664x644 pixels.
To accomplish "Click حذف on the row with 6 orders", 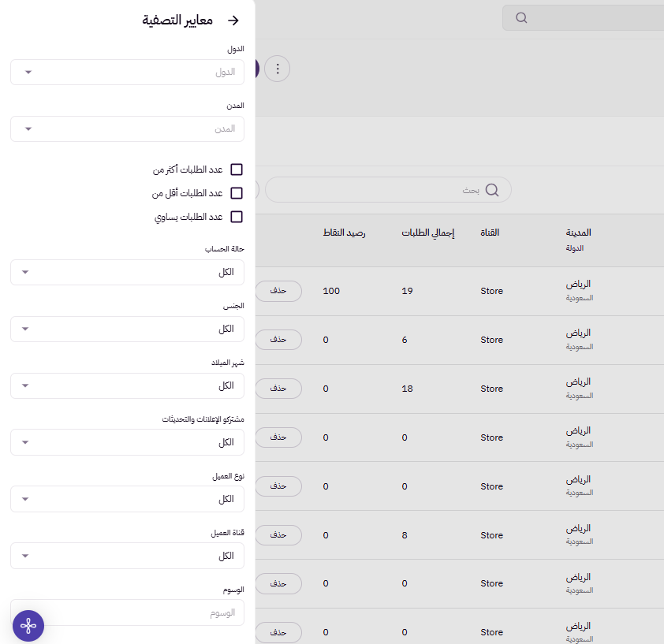I will [280, 340].
